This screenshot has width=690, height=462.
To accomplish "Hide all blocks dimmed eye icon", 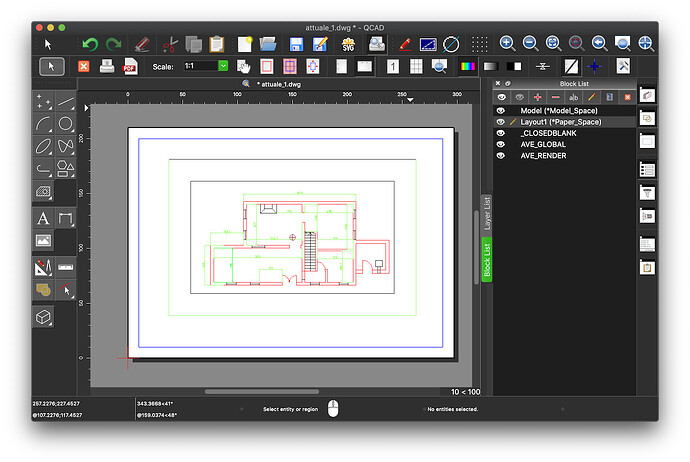I will 520,97.
